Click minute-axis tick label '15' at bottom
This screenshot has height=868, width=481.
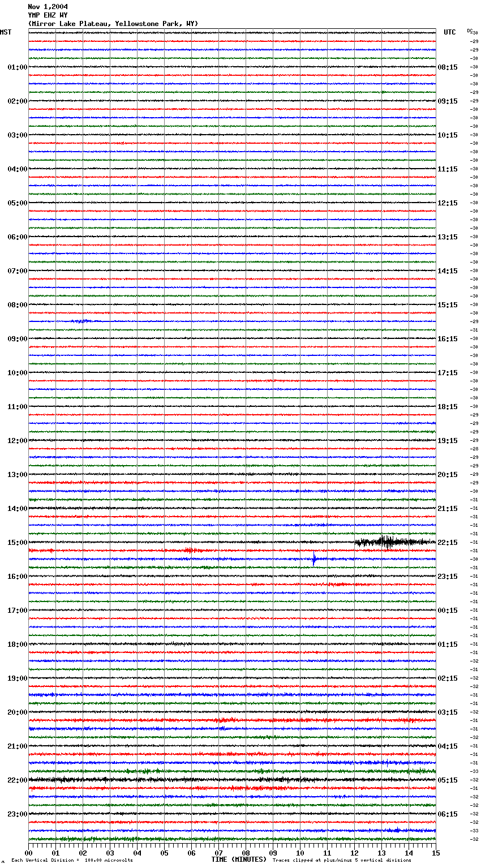pyautogui.click(x=436, y=853)
